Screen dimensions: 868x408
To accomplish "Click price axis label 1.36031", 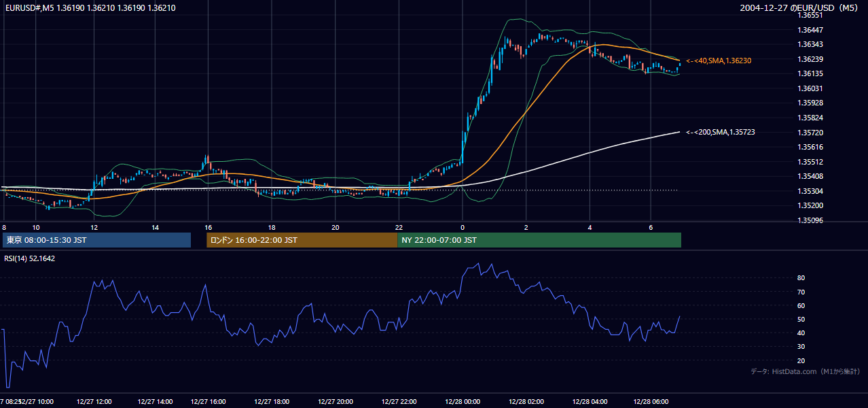I will tap(810, 88).
